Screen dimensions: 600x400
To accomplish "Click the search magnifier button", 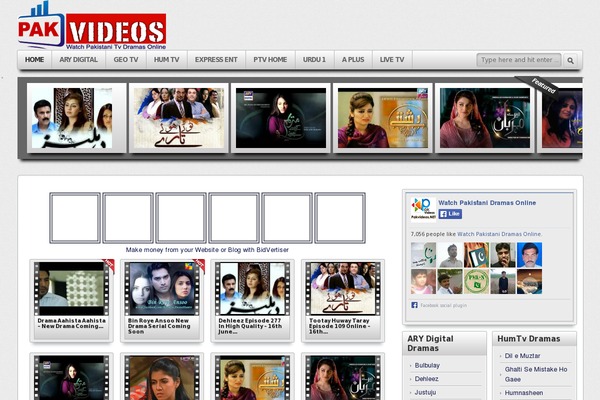I will pyautogui.click(x=571, y=60).
